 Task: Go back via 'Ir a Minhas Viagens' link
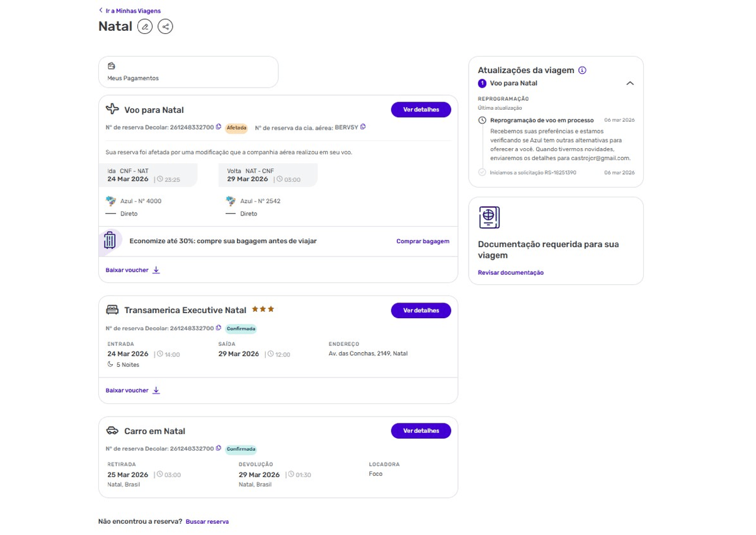130,11
